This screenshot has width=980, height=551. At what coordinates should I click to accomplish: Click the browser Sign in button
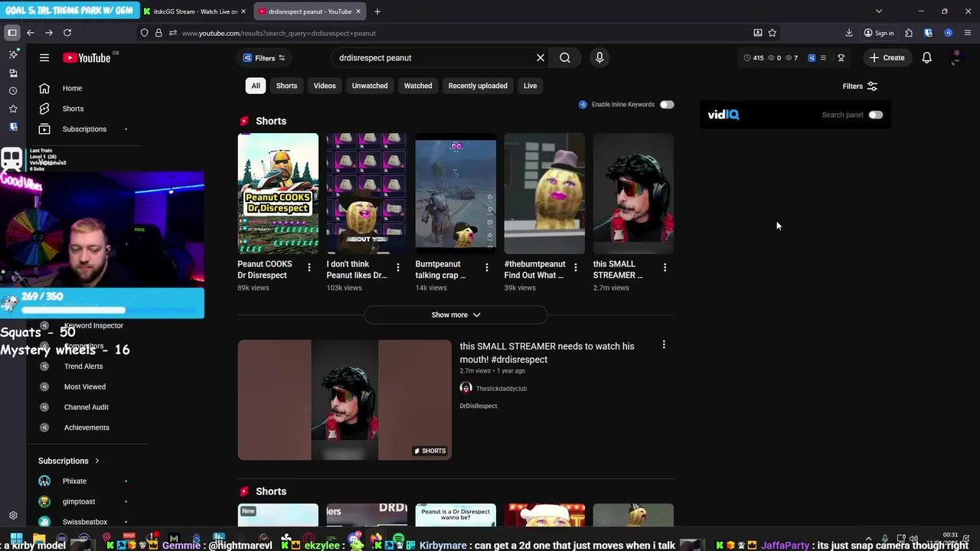coord(879,33)
